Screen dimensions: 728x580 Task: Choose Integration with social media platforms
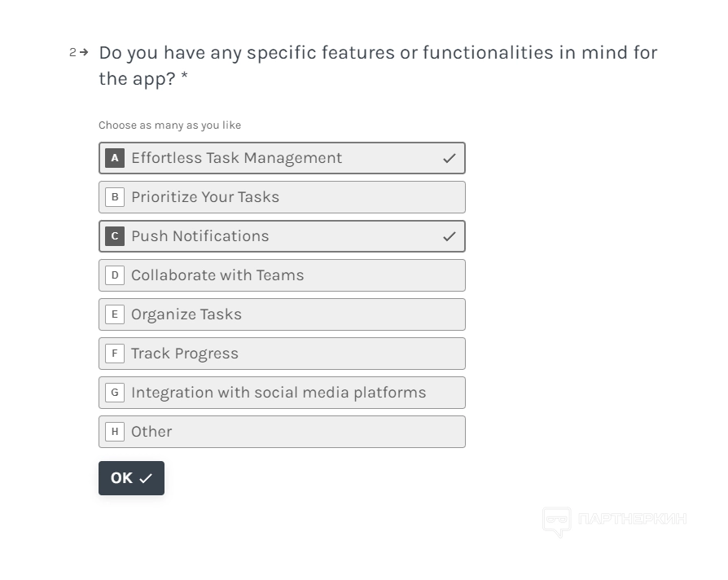(281, 393)
